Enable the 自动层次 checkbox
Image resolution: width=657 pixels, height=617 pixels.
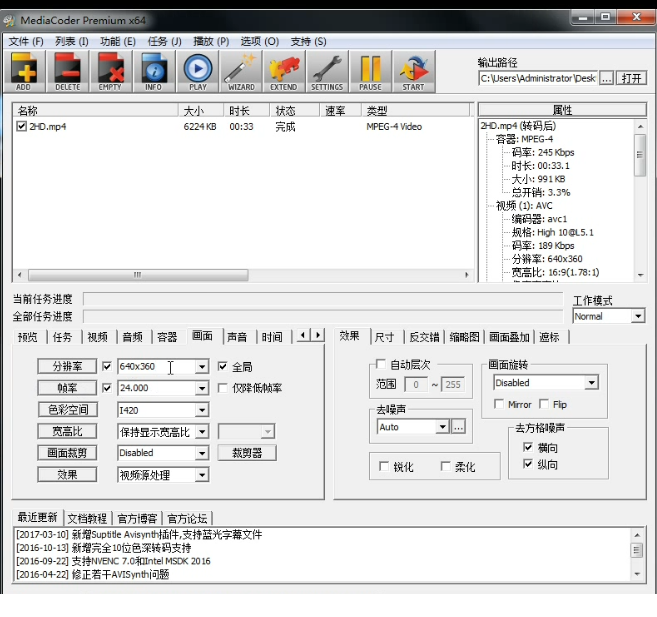click(381, 364)
